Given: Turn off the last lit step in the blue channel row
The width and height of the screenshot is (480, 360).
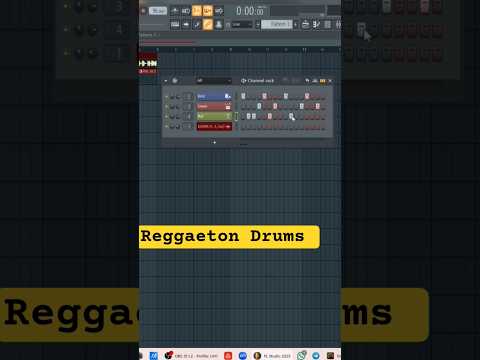Looking at the screenshot, I should click(x=307, y=97).
